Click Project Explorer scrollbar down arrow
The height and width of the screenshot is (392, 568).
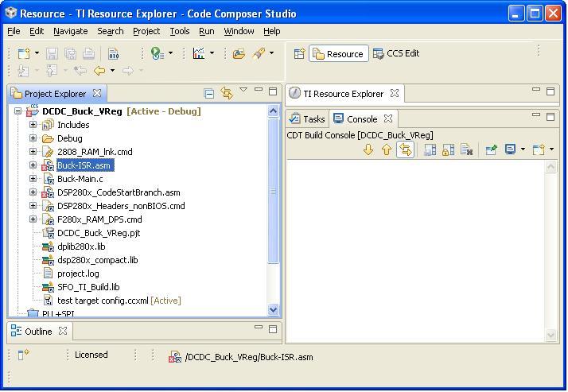[274, 309]
